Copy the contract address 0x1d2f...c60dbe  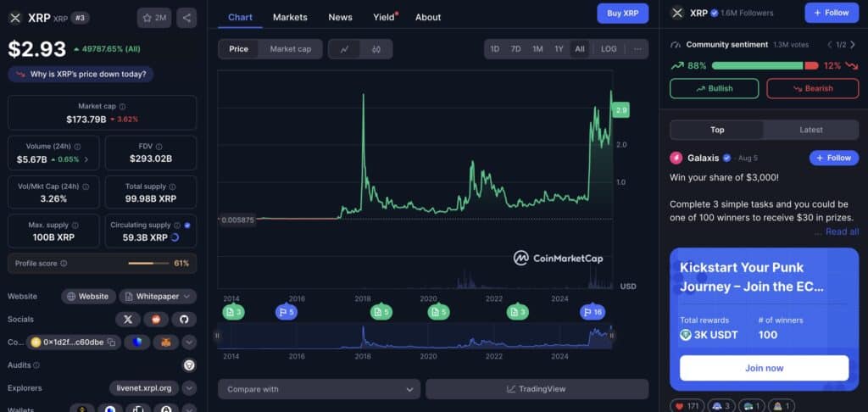pos(111,342)
